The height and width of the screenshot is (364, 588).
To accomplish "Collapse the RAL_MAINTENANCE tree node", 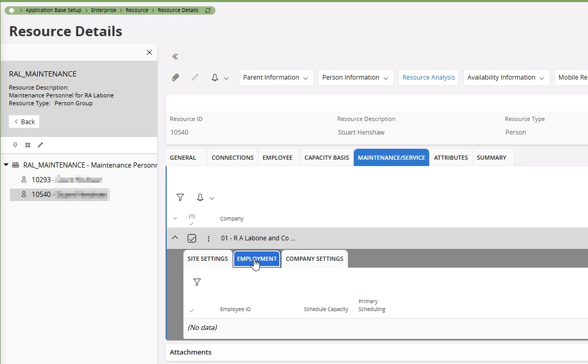I will tap(6, 165).
